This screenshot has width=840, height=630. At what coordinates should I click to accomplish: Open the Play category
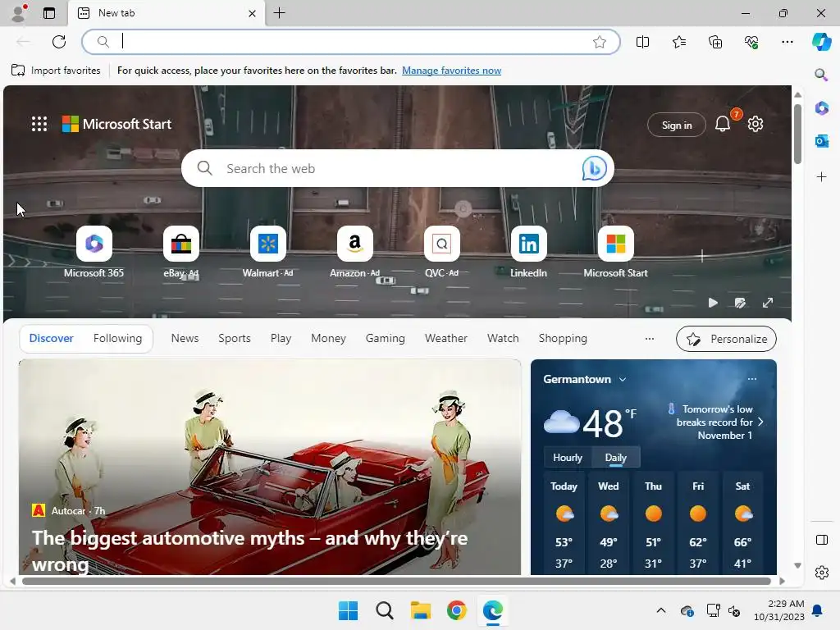[x=281, y=339]
